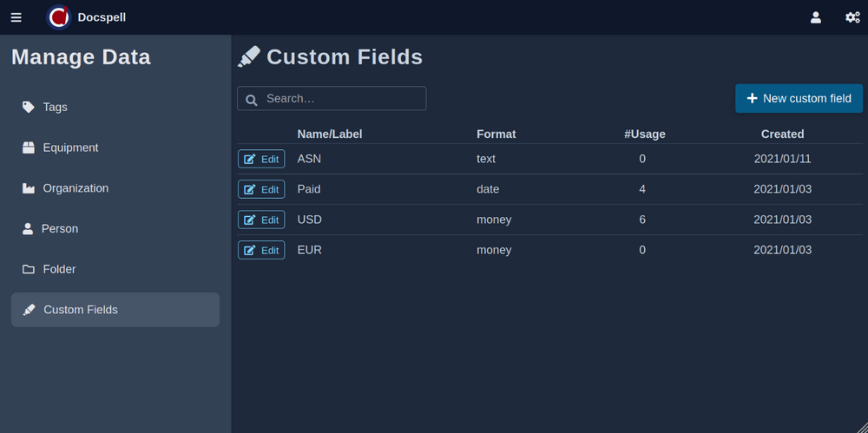Go to the Organization menu item
Viewport: 868px width, 433px height.
coord(76,188)
